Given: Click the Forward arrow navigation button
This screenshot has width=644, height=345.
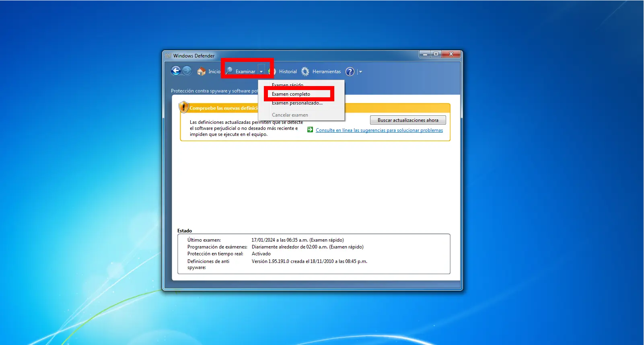Looking at the screenshot, I should (187, 71).
